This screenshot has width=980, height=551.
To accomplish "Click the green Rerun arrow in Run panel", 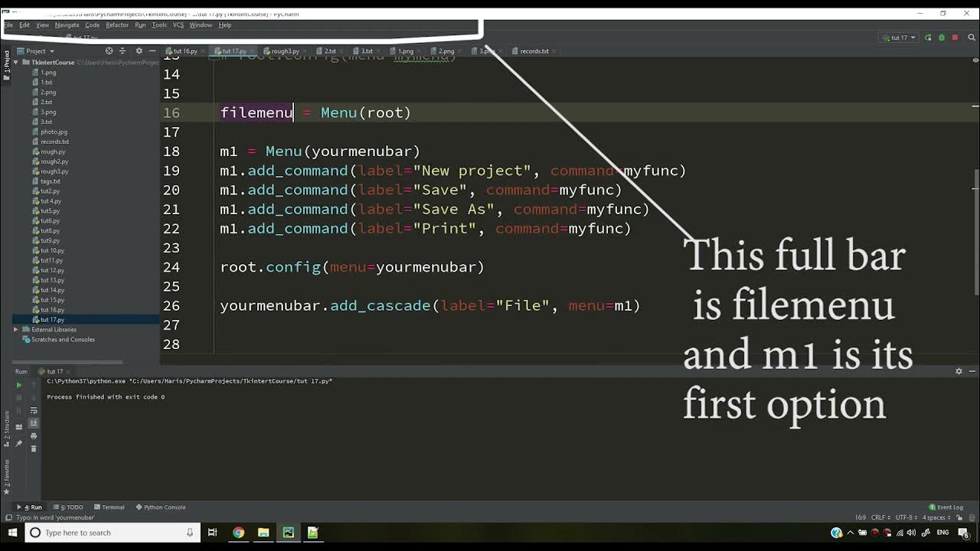I will point(19,385).
